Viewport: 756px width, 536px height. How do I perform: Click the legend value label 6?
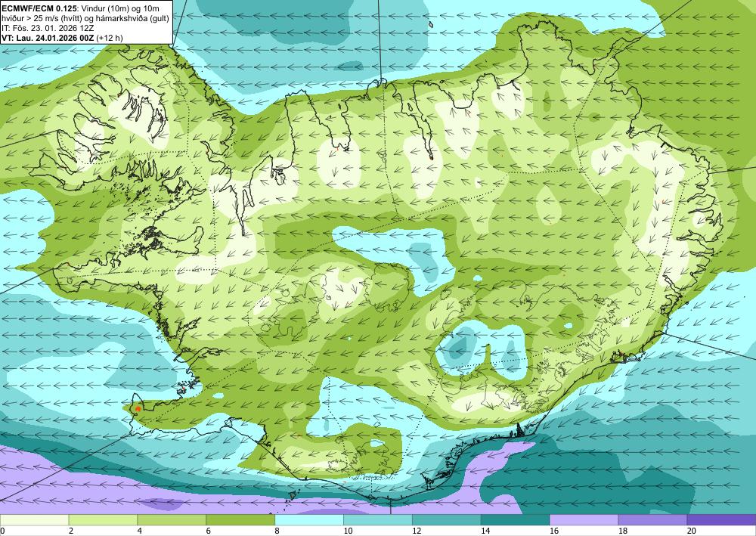[209, 531]
